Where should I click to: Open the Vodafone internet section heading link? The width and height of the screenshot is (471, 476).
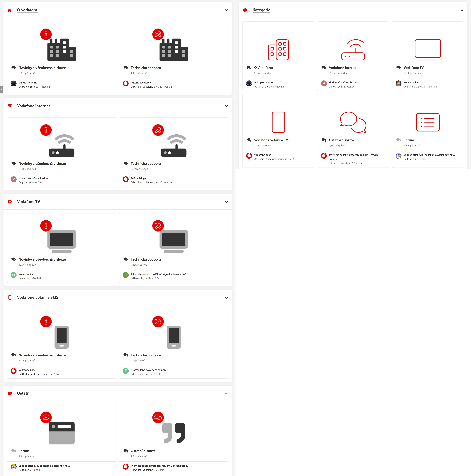[33, 106]
